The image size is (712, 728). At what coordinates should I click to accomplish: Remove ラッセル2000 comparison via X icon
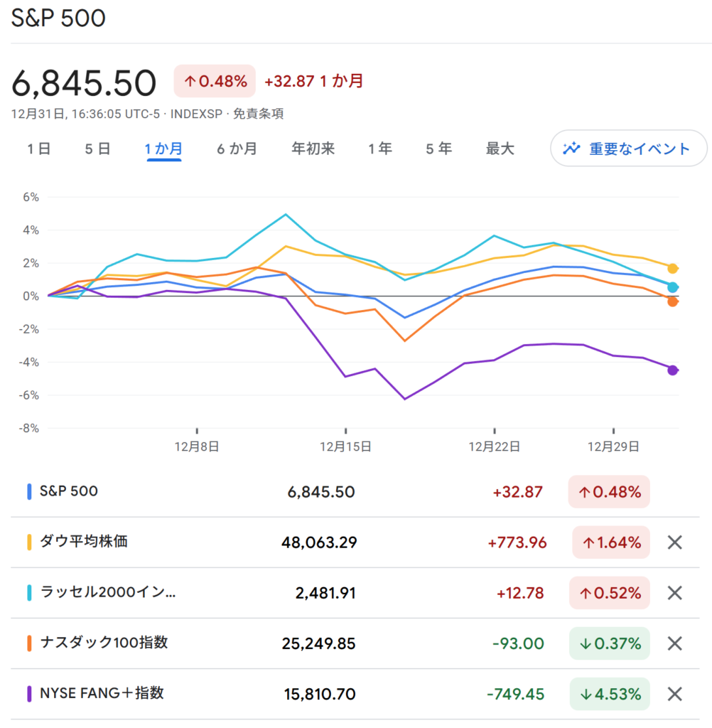674,593
